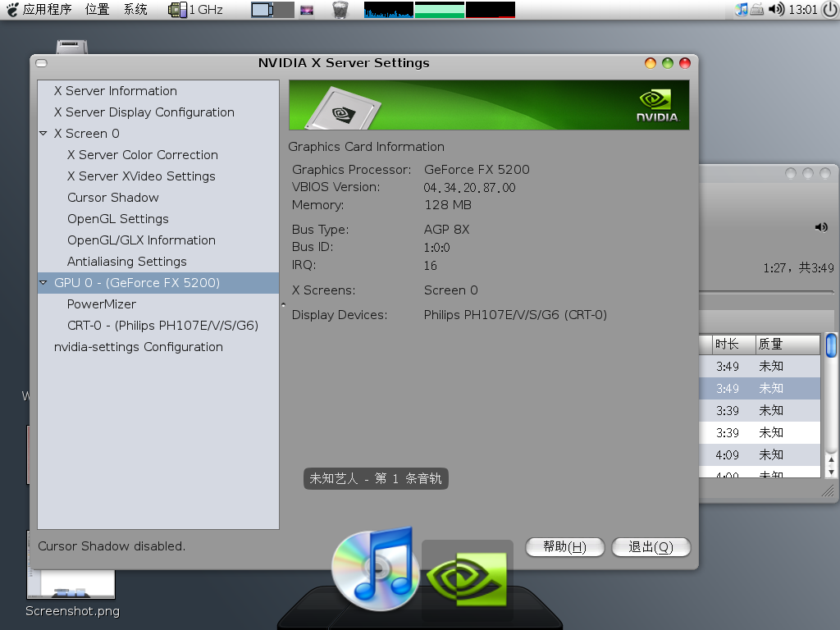Screen dimensions: 840x630
Task: Open the 系统 menu
Action: pos(135,10)
